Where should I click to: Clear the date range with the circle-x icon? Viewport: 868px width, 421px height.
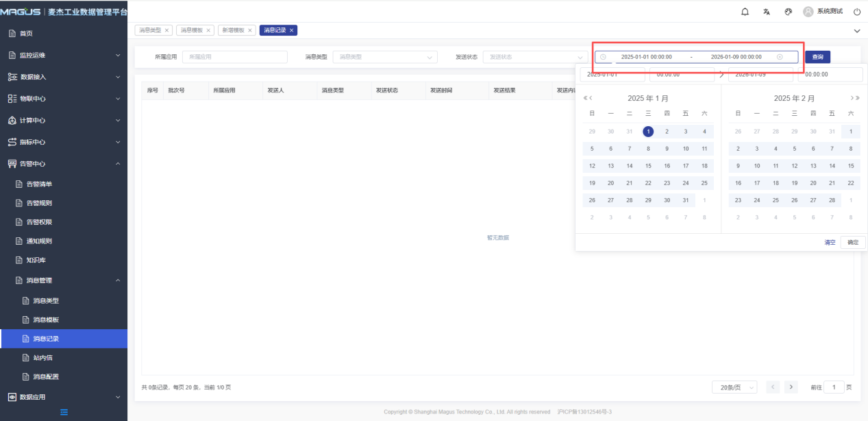tap(780, 57)
